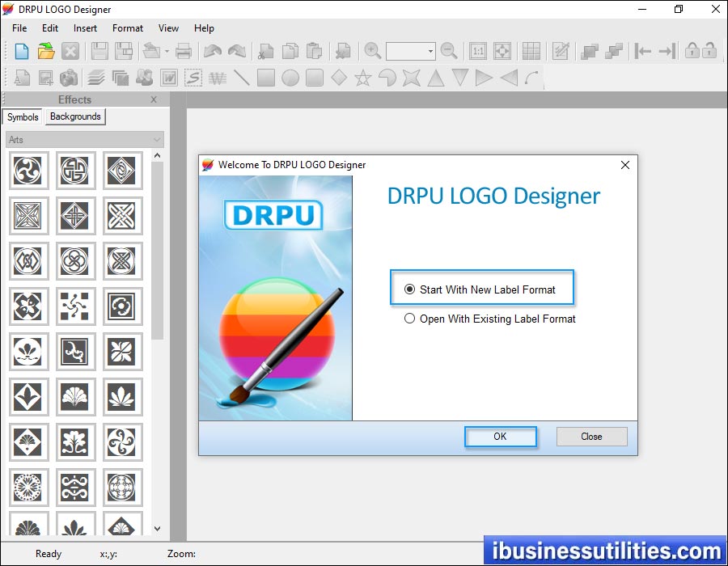Open the Format menu
728x566 pixels.
128,28
